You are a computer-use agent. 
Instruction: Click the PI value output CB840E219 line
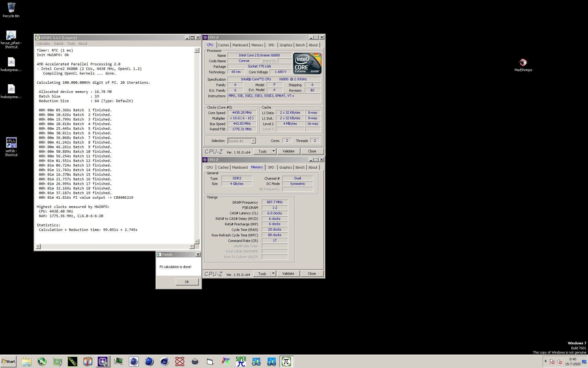coord(86,197)
